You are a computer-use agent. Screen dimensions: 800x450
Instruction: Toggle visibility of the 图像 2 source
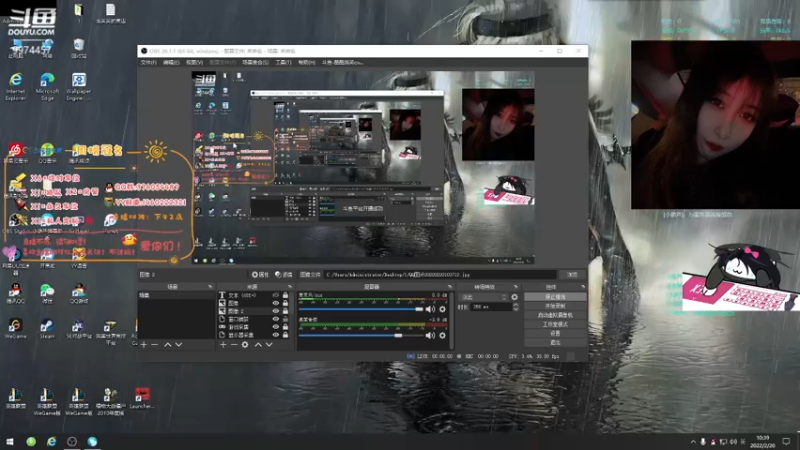pos(276,311)
